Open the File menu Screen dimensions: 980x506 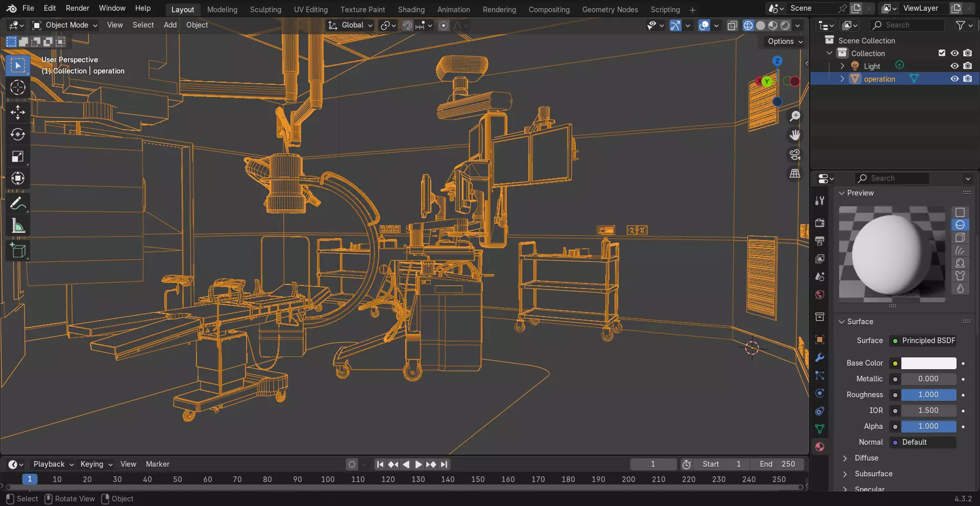point(28,8)
